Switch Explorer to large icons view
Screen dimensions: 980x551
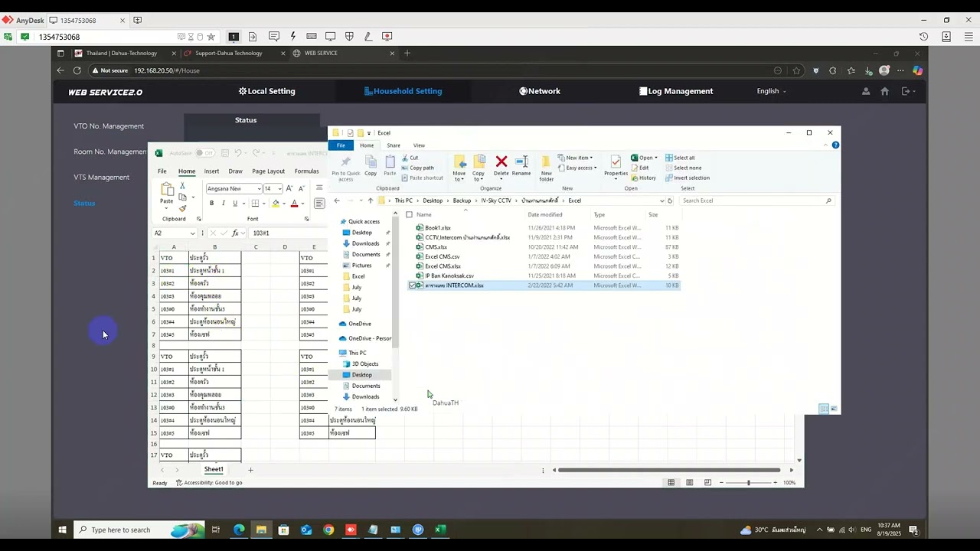click(834, 409)
